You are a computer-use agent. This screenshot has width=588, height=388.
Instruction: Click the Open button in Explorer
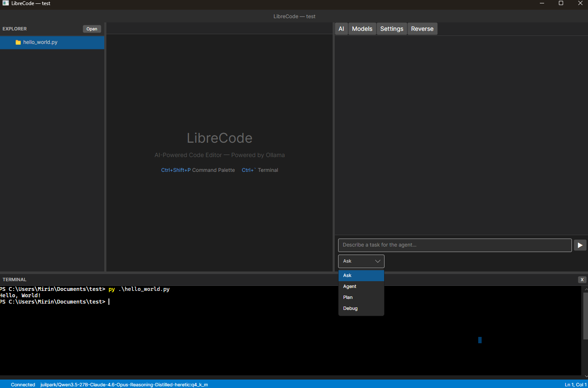pos(92,29)
